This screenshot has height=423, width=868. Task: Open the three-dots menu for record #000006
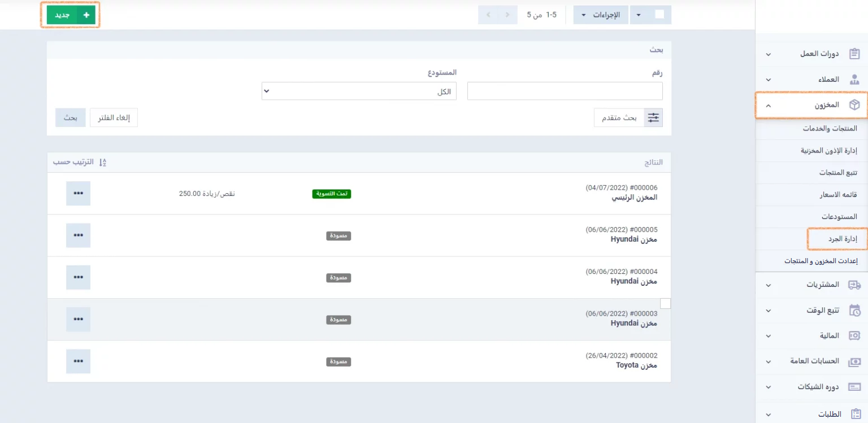tap(78, 193)
